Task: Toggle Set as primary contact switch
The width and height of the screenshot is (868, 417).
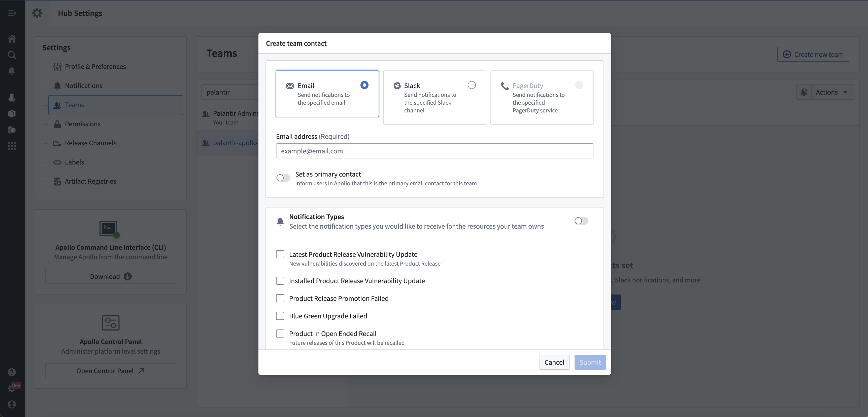Action: coord(283,178)
